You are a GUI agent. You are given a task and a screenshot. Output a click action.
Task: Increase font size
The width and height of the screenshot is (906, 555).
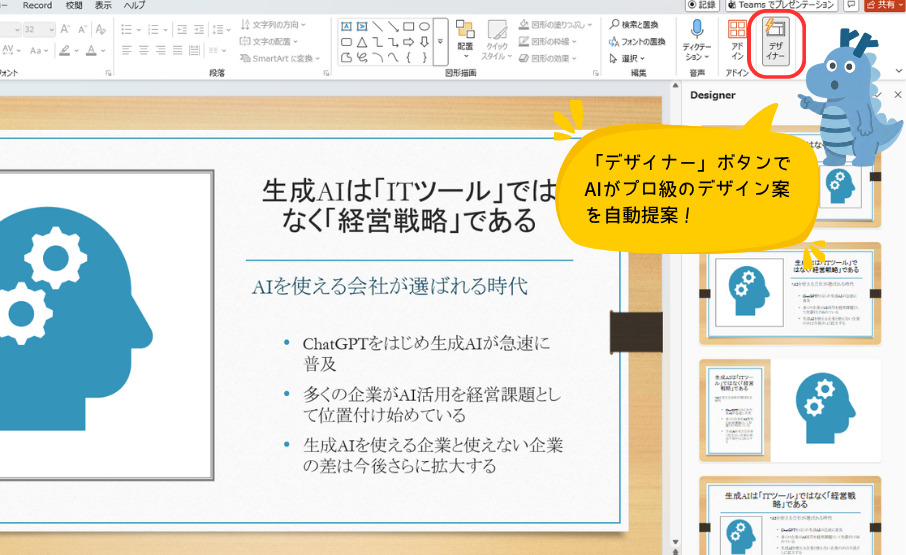coord(65,29)
